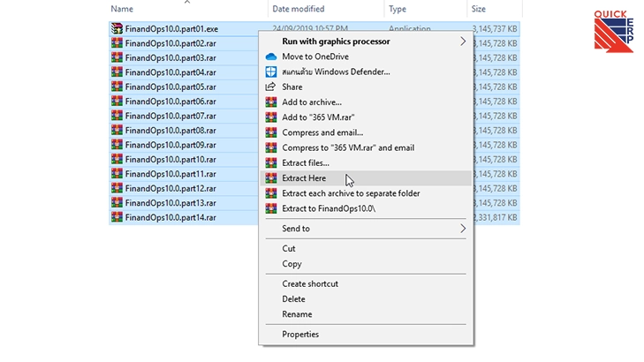This screenshot has height=362, width=644.
Task: Choose Cut from the context menu
Action: tap(366, 248)
